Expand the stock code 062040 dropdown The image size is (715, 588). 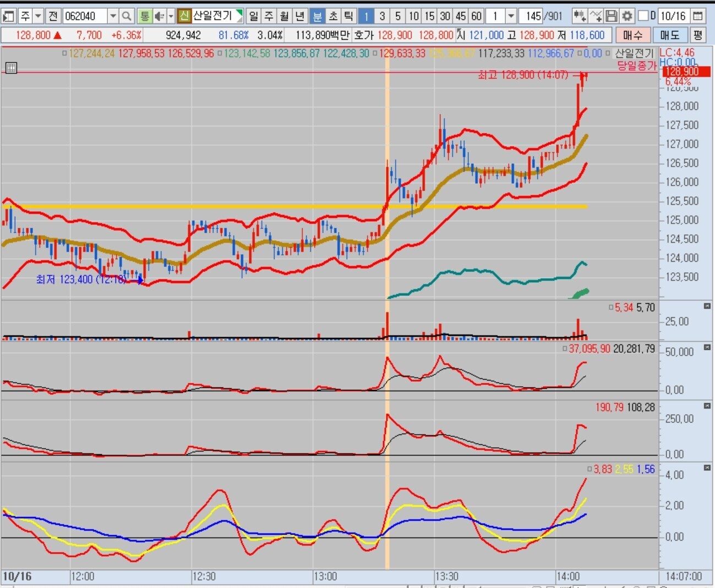113,16
